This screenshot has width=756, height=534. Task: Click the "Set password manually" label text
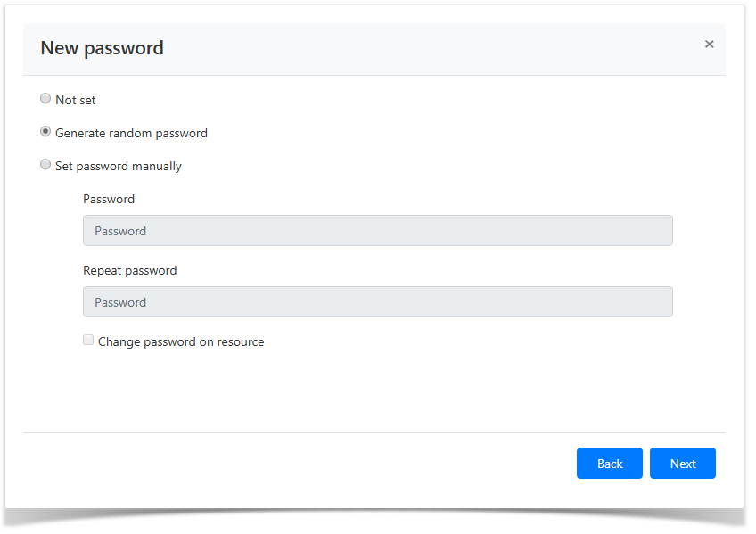tap(119, 167)
